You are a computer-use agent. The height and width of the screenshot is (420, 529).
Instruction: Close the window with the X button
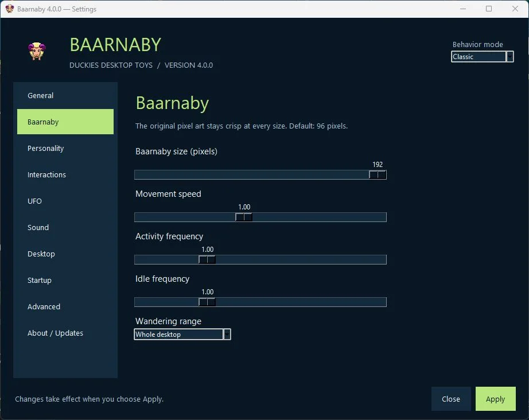click(515, 9)
